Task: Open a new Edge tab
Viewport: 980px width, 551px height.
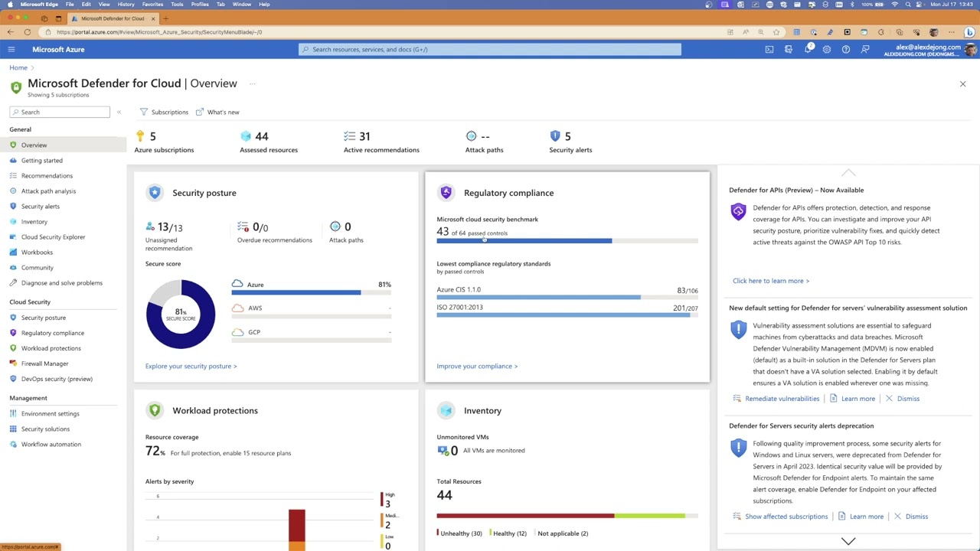Action: pyautogui.click(x=166, y=18)
